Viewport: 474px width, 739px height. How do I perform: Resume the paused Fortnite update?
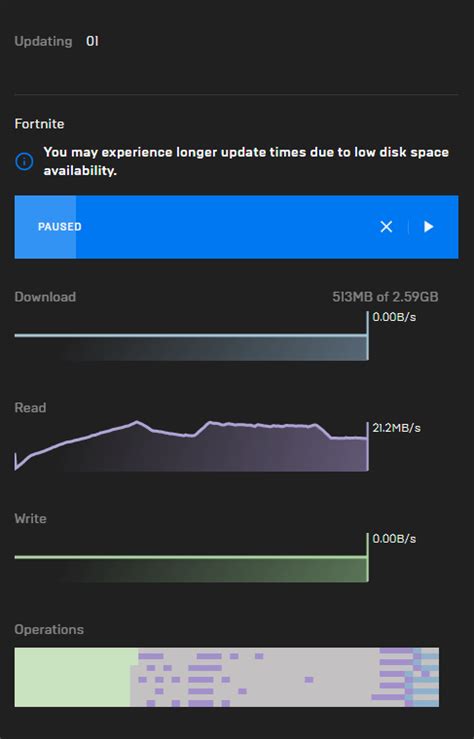coord(428,227)
